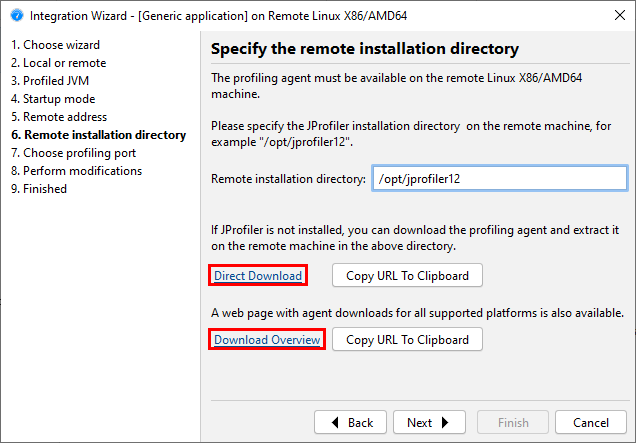Click the JProfiler icon in the title bar
Image resolution: width=636 pixels, height=443 pixels.
click(17, 15)
